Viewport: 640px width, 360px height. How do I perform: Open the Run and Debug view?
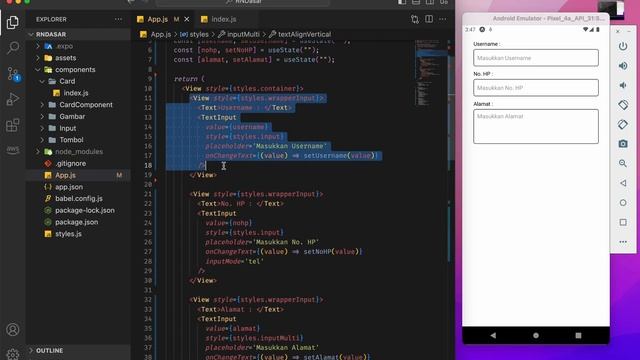tap(13, 99)
